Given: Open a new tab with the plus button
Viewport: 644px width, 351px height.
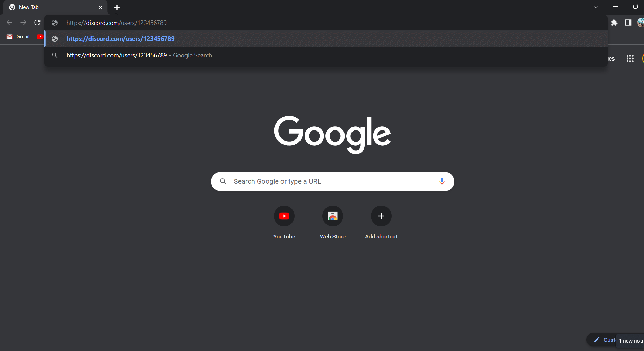Looking at the screenshot, I should [x=117, y=7].
